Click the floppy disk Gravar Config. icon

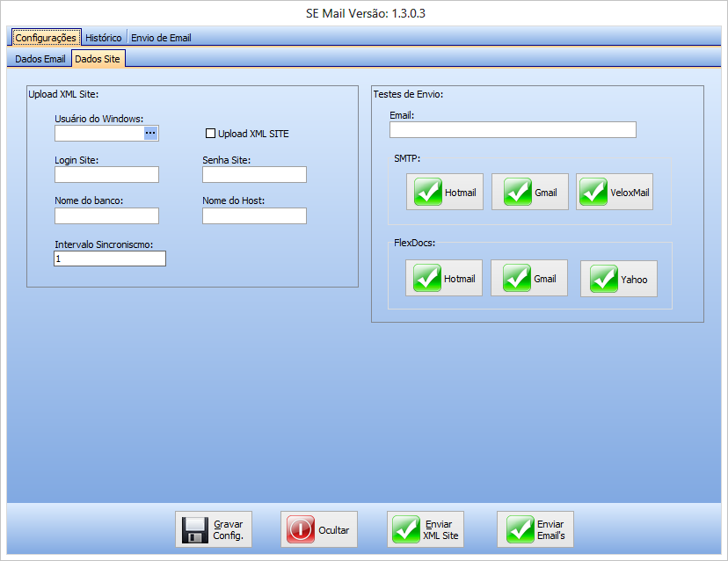click(195, 530)
